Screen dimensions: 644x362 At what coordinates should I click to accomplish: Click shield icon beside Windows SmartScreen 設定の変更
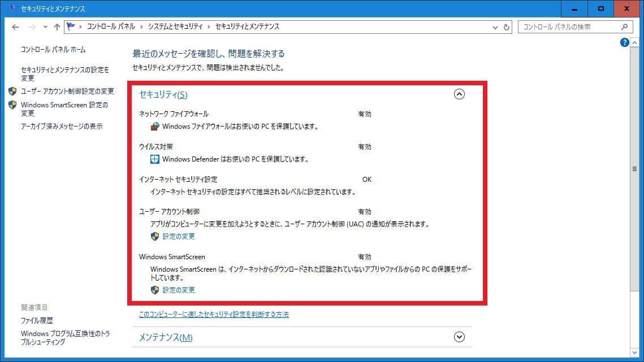pyautogui.click(x=12, y=104)
